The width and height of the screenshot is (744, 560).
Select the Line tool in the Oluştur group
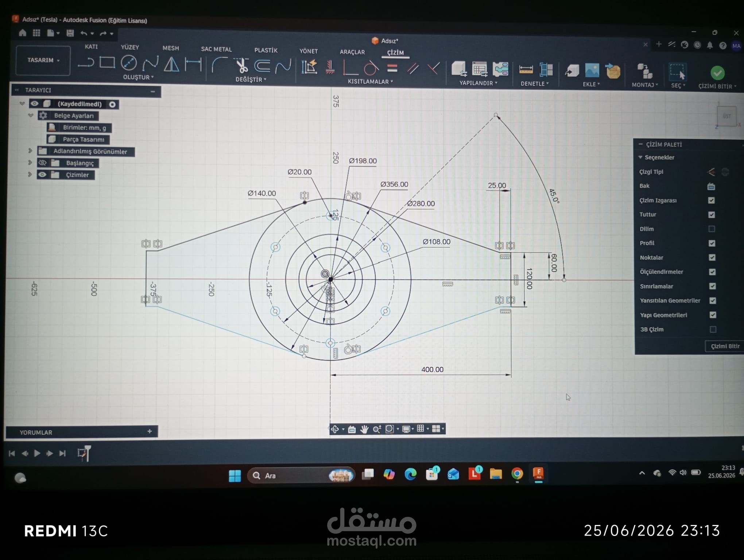(x=86, y=63)
